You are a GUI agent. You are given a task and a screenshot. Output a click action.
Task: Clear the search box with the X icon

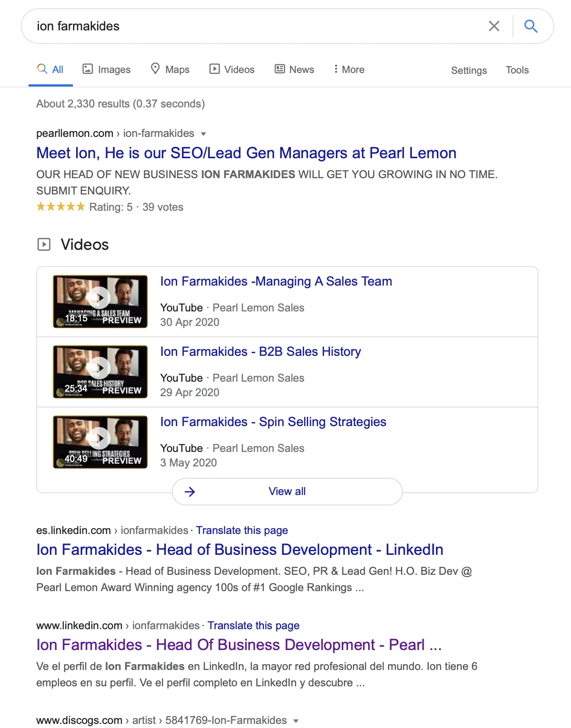(494, 26)
